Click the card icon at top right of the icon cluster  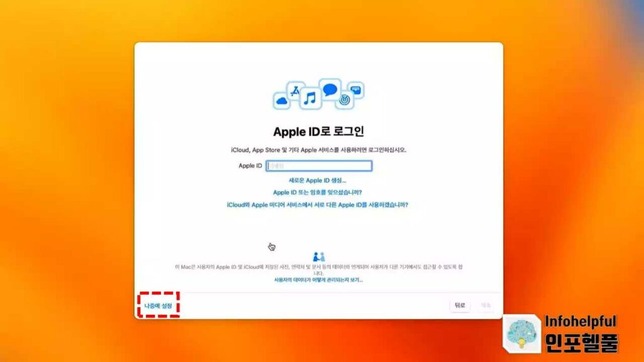click(x=356, y=90)
